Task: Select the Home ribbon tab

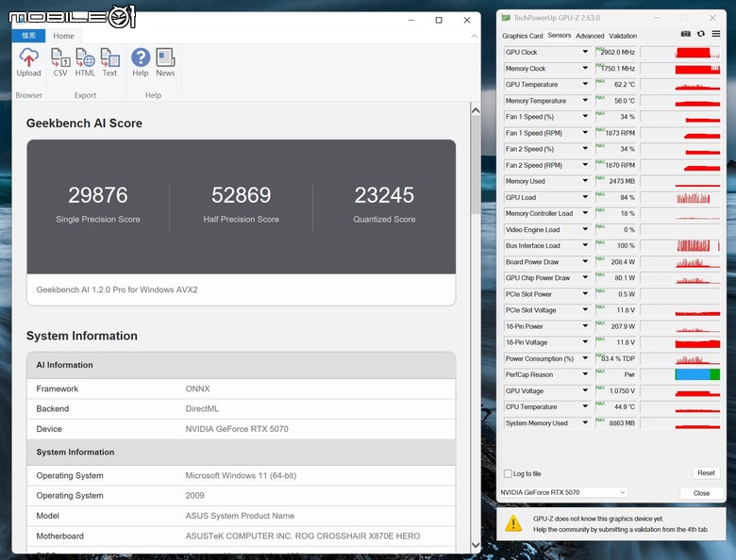Action: pyautogui.click(x=63, y=36)
